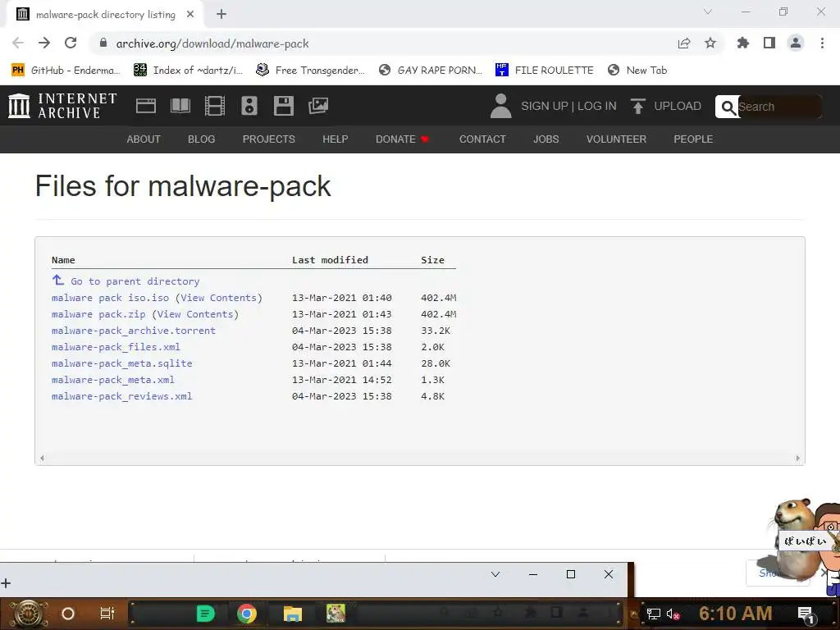Close the malware-pack directory listing tab
This screenshot has height=630, width=840.
[x=190, y=15]
